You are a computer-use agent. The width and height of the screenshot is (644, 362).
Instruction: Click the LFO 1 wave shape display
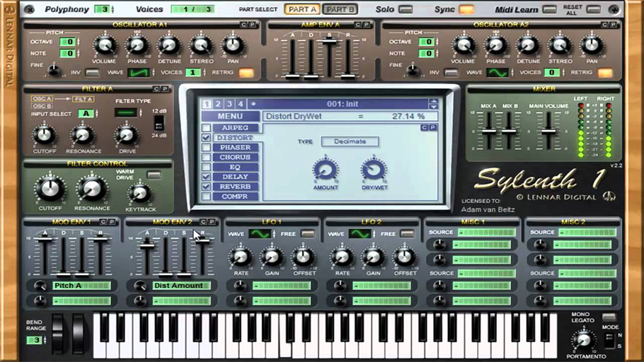[260, 234]
